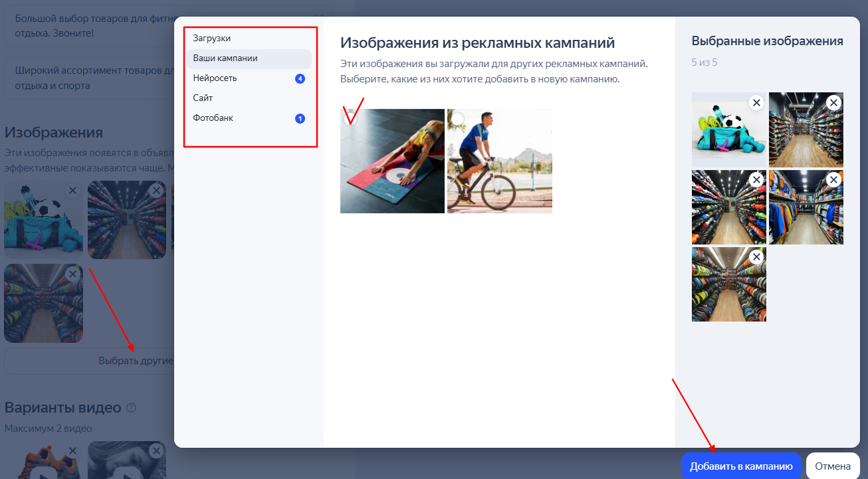The width and height of the screenshot is (868, 479).
Task: Open the selected soccer bag thumbnail in the right panel
Action: [x=729, y=130]
